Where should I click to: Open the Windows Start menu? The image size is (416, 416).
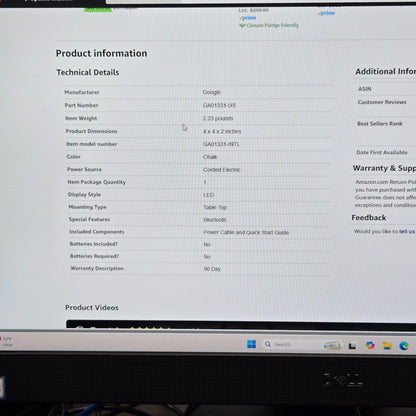pyautogui.click(x=251, y=344)
